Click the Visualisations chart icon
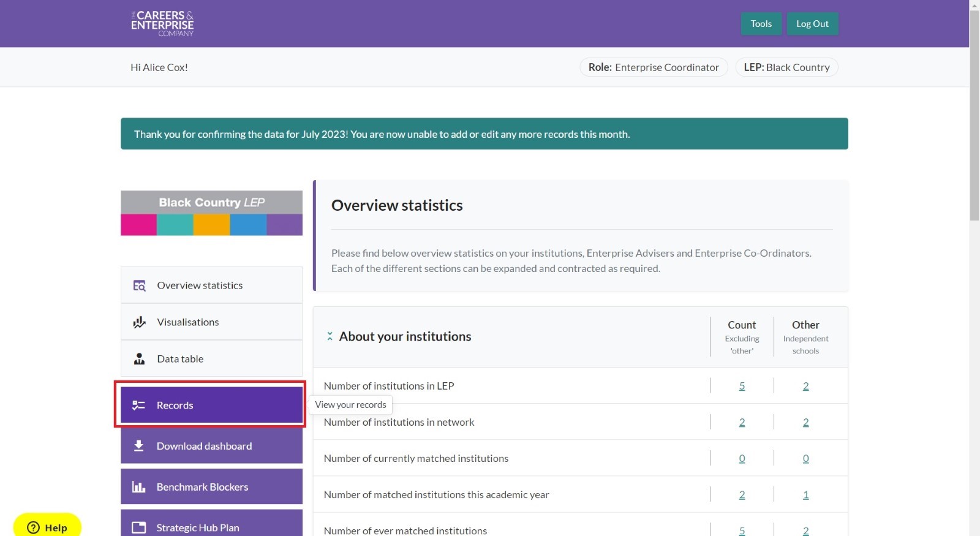Screen dimensions: 980x536 point(139,322)
